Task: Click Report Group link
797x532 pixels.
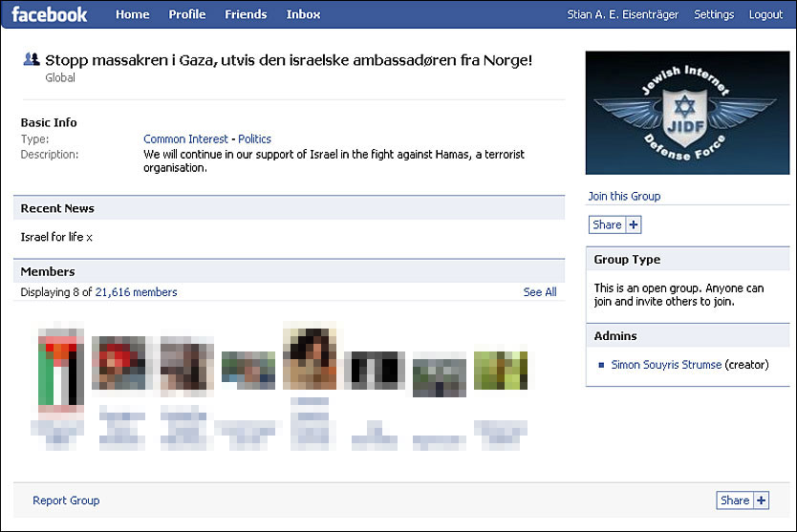Action: 66,500
